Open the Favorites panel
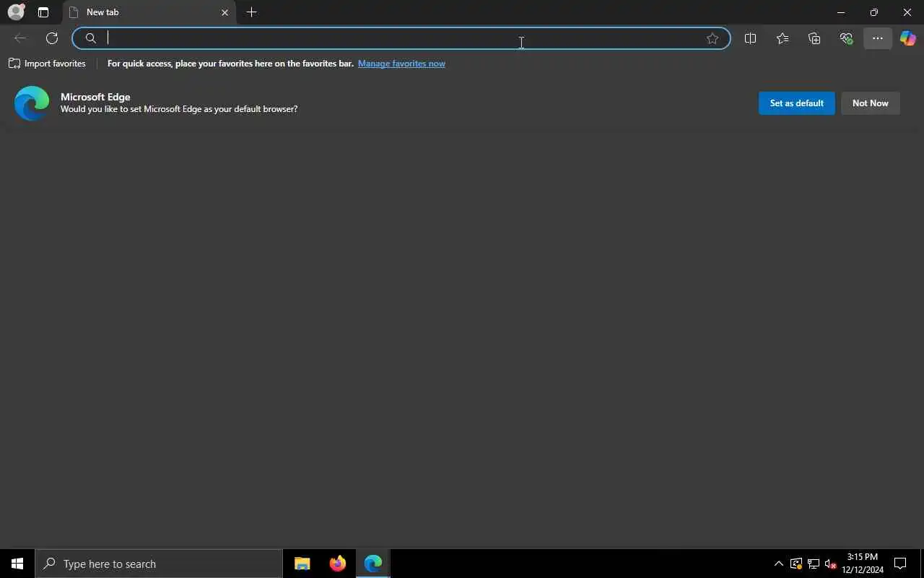 click(783, 38)
